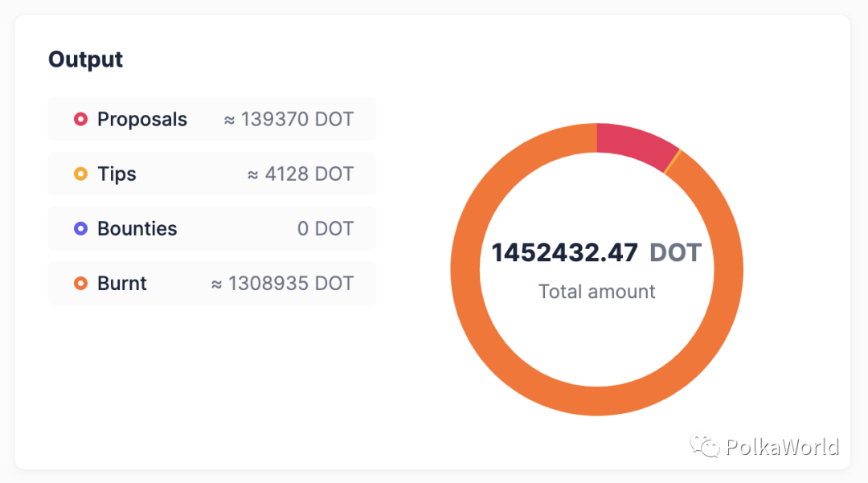Click the ≈ 4128 DOT tips value
The height and width of the screenshot is (483, 868).
[x=301, y=174]
